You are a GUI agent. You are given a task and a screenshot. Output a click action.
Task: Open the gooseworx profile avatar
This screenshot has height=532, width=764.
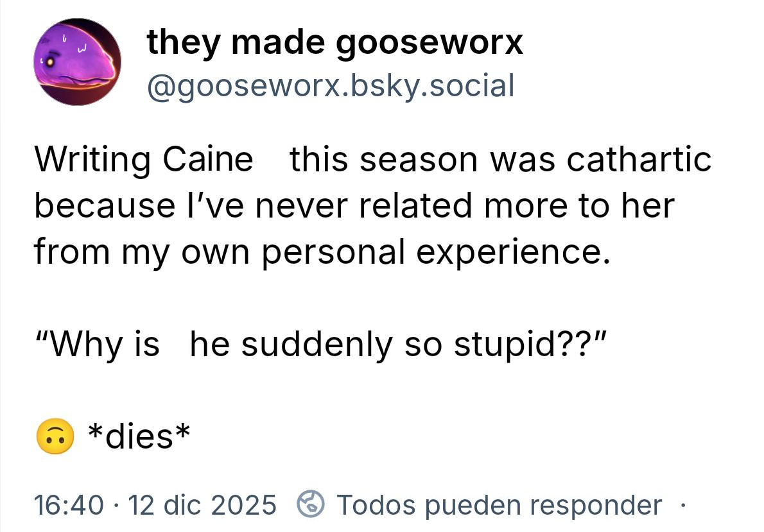pos(78,62)
